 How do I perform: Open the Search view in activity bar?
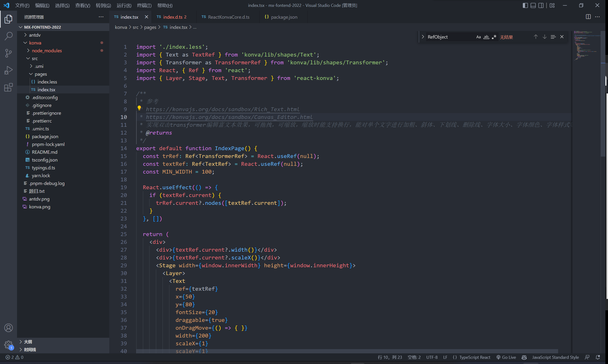[x=8, y=36]
